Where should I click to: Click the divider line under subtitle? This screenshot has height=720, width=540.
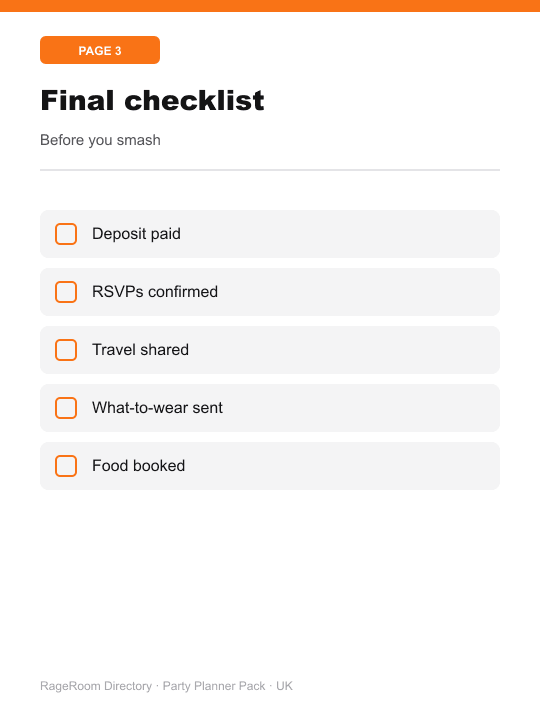270,170
